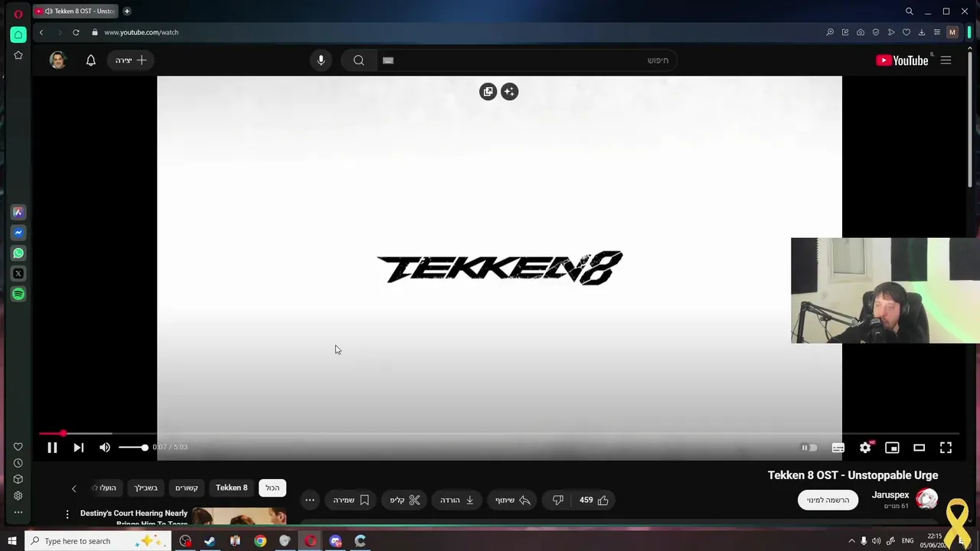980x551 pixels.
Task: Open YouTube notifications bell
Action: [x=90, y=60]
